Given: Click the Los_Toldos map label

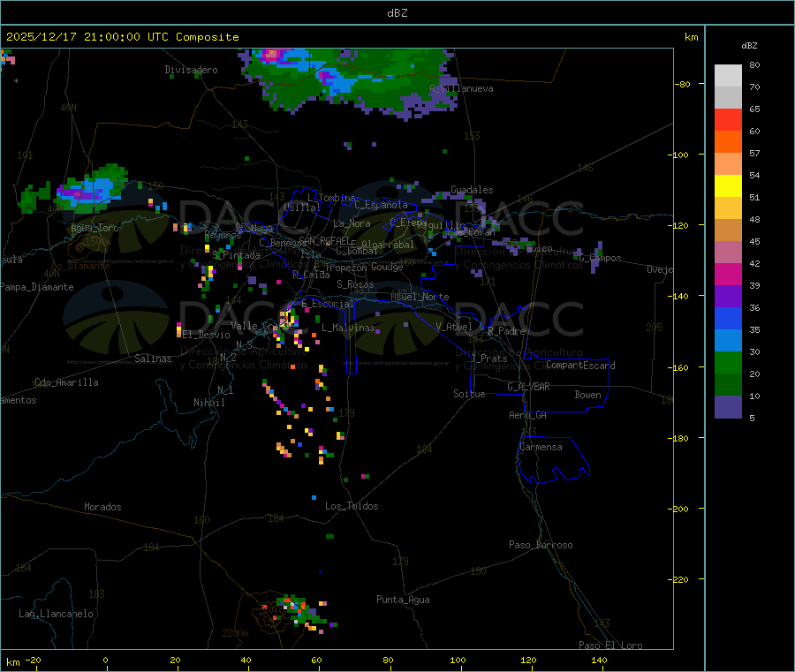Looking at the screenshot, I should coord(352,506).
